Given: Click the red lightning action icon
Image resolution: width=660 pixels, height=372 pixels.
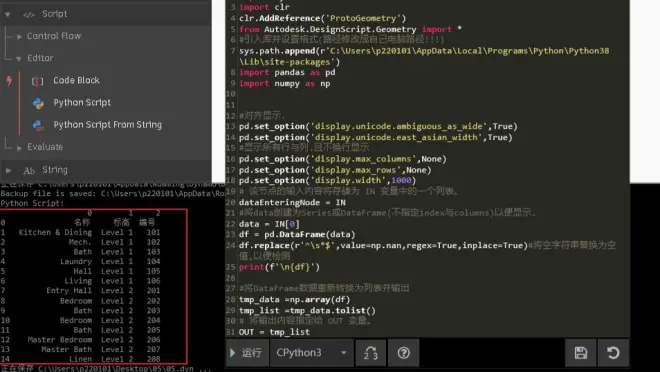Looking at the screenshot, I should (9, 80).
